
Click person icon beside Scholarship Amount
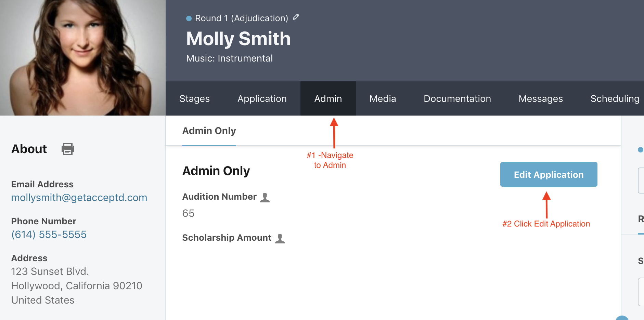tap(280, 239)
